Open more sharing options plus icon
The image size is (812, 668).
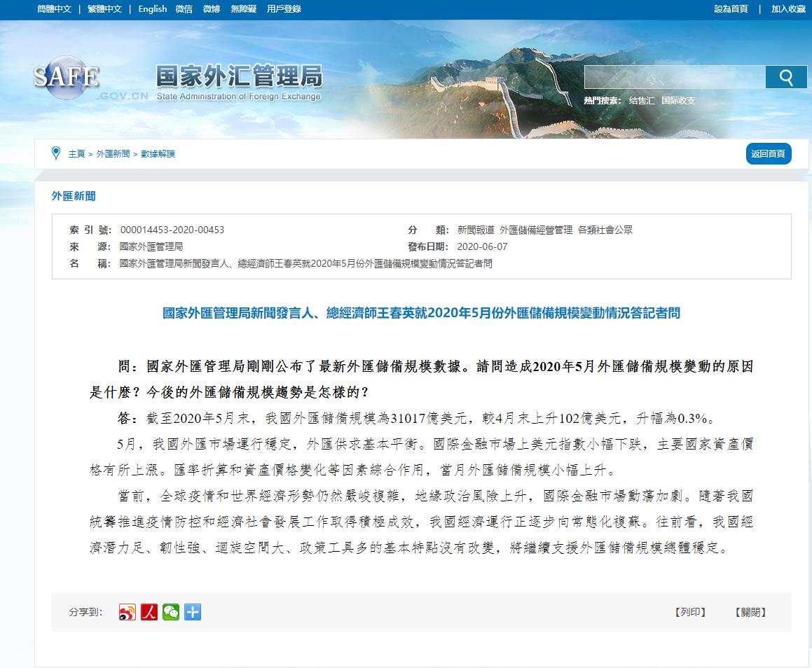pos(193,612)
